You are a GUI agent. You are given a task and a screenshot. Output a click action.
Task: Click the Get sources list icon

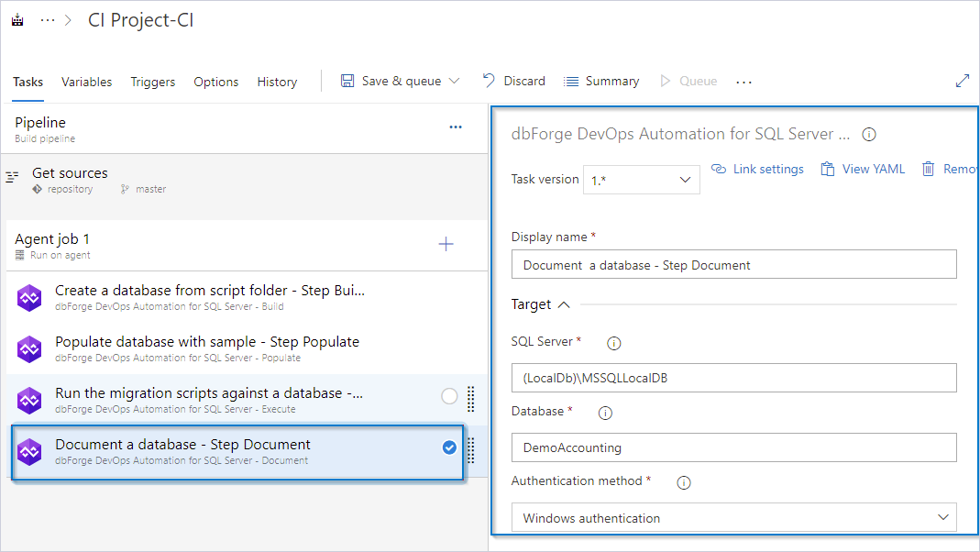click(x=13, y=177)
